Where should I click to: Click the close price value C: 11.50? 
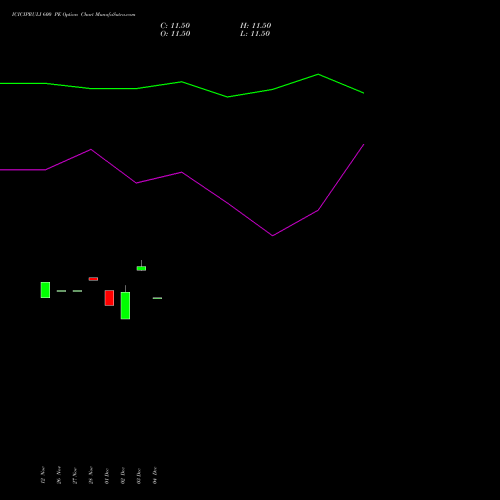point(175,26)
